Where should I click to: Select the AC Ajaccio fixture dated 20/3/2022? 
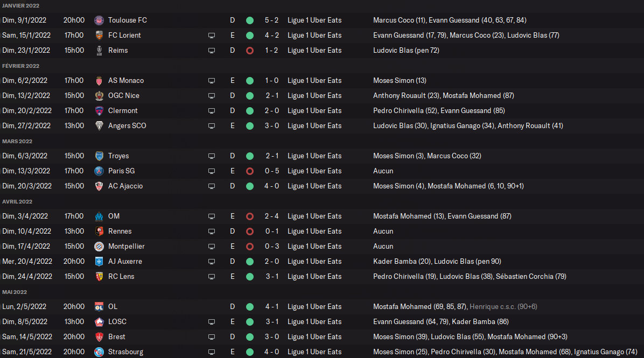click(27, 186)
